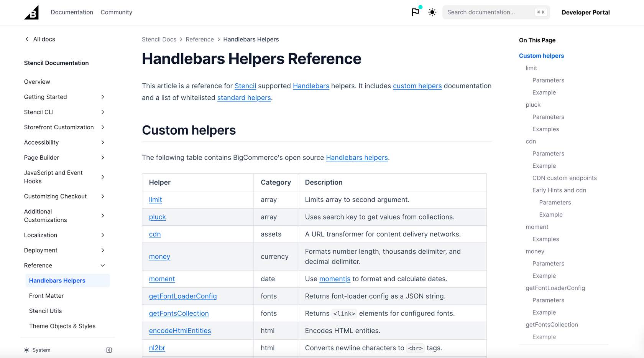This screenshot has height=358, width=644.
Task: Open the momentjs link in the table
Action: 335,279
